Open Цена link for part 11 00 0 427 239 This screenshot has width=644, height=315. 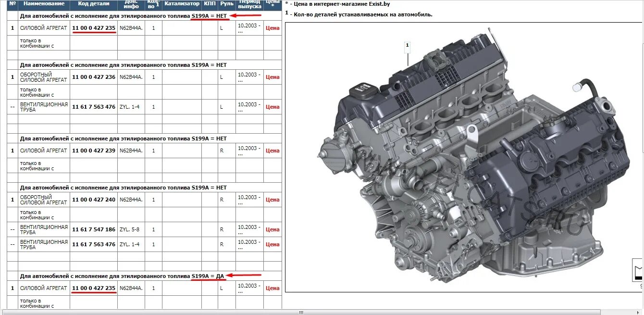coord(272,151)
